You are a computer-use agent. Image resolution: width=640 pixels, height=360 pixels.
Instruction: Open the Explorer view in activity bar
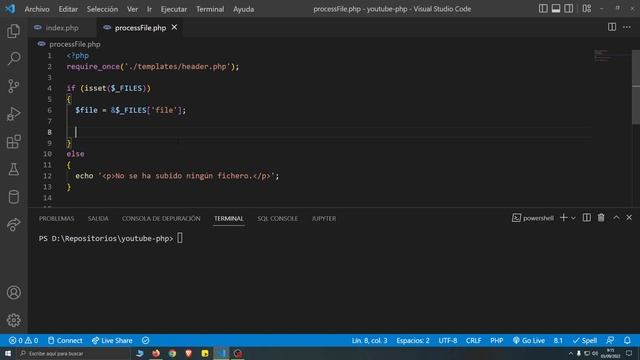(13, 31)
